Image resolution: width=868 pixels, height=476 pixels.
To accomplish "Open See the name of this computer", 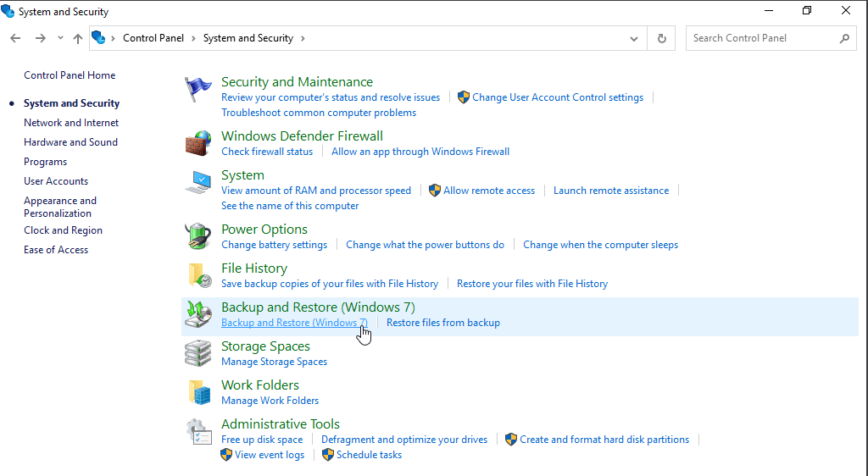I will click(x=290, y=206).
